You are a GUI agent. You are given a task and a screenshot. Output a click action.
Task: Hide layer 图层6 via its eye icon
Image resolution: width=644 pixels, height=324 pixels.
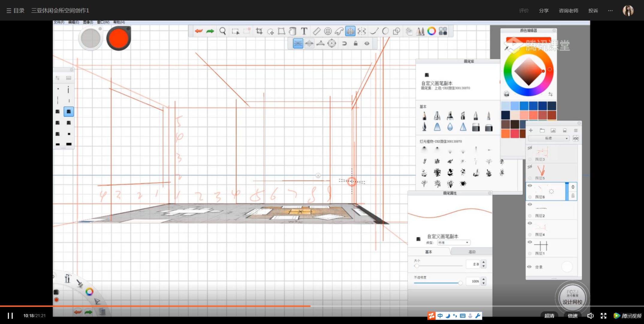530,186
